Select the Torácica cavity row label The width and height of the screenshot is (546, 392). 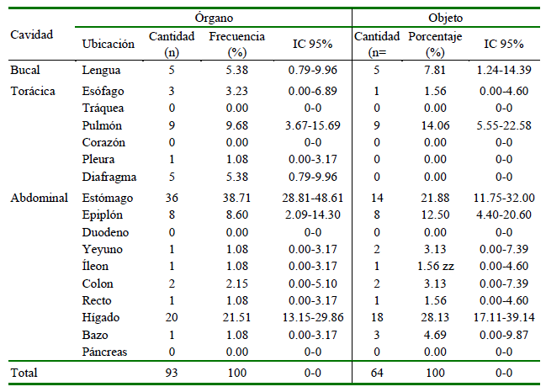pos(32,91)
